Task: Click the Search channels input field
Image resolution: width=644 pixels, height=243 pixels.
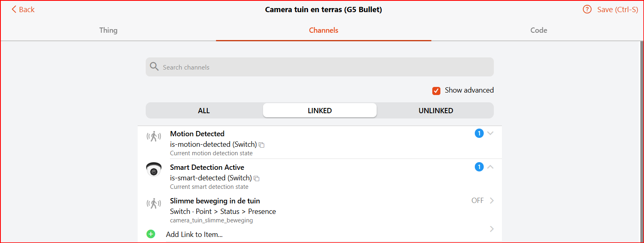Action: [x=324, y=67]
